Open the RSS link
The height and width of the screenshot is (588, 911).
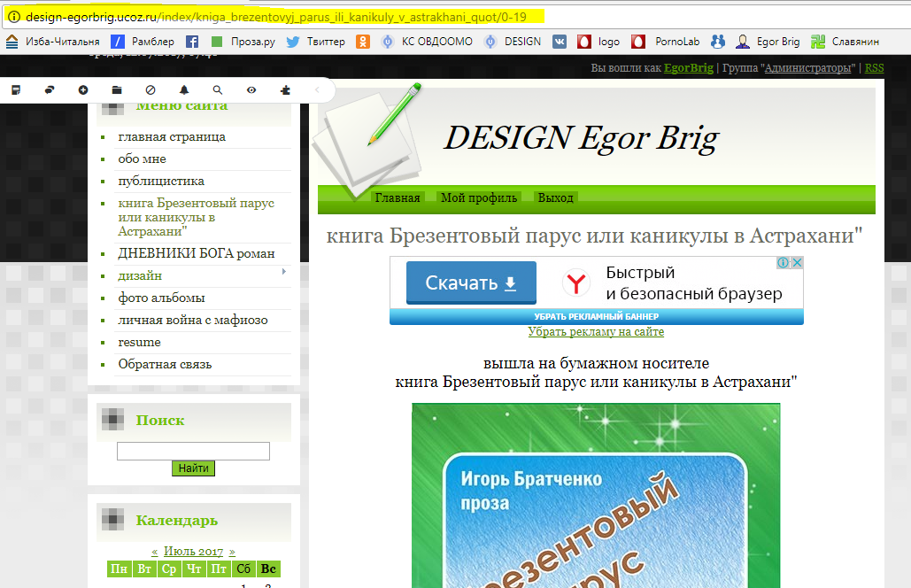point(874,67)
